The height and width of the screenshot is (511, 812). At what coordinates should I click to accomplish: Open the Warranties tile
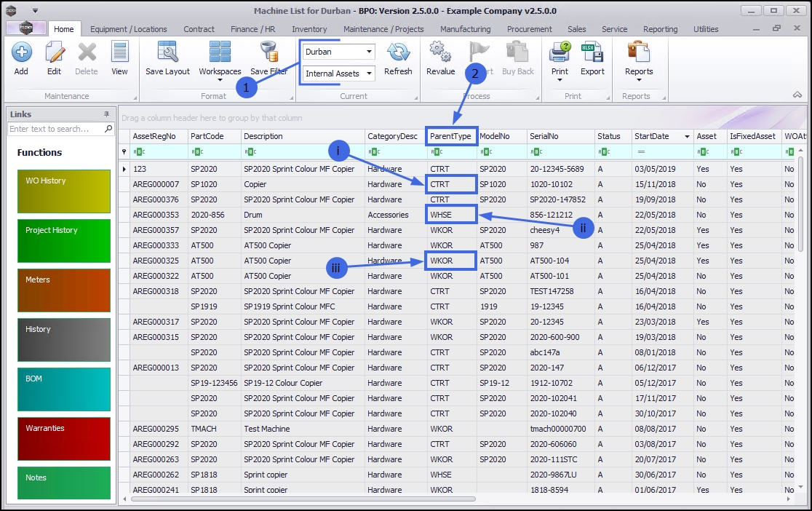(x=64, y=439)
